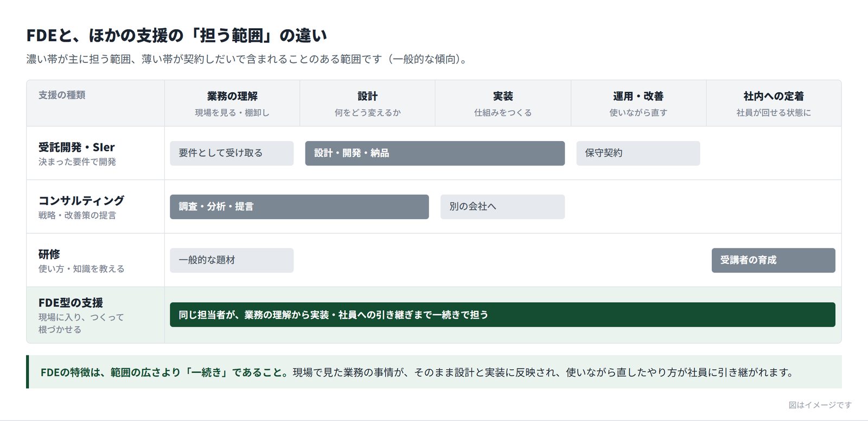Image resolution: width=868 pixels, height=421 pixels.
Task: Click the "受講者の育成" bar
Action: coord(774,260)
